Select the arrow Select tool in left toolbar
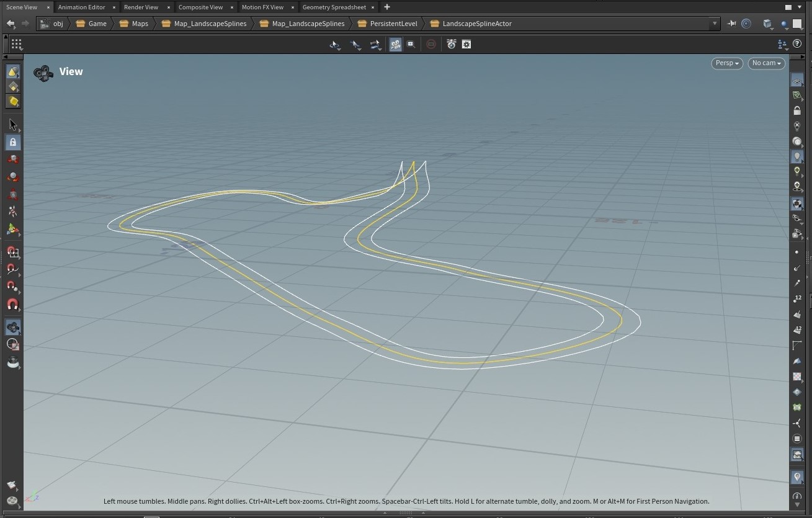Viewport: 812px width, 518px height. pos(12,125)
